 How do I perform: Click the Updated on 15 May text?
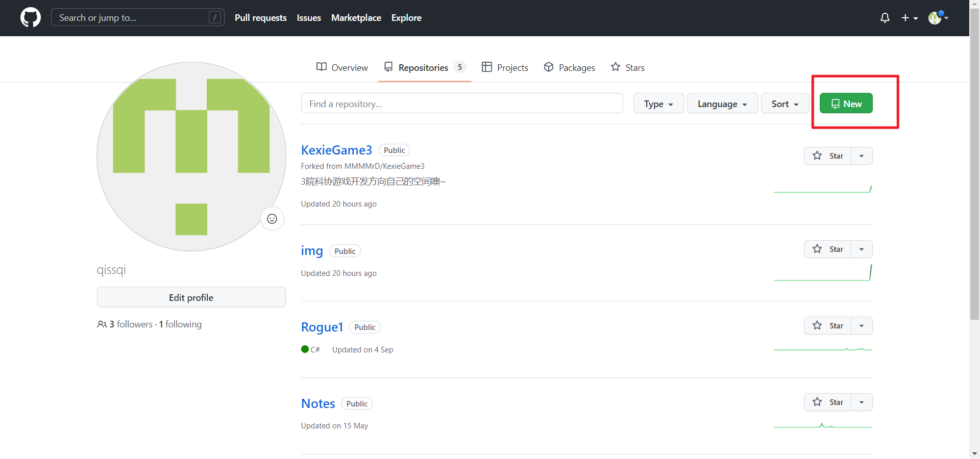[334, 426]
